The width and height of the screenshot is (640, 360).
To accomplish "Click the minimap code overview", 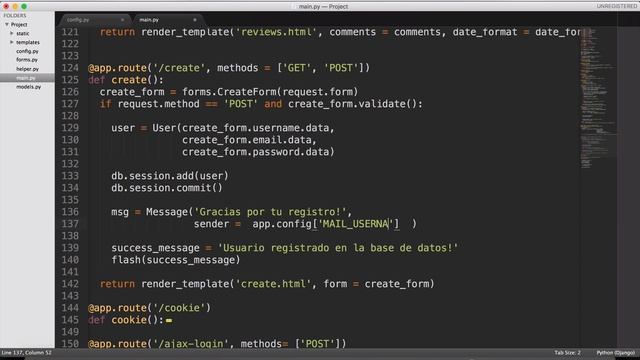I will click(x=598, y=98).
